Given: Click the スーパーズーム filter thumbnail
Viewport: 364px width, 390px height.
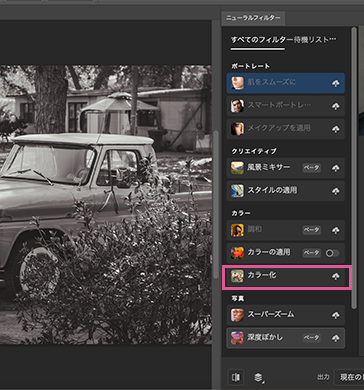Looking at the screenshot, I should coord(237,315).
